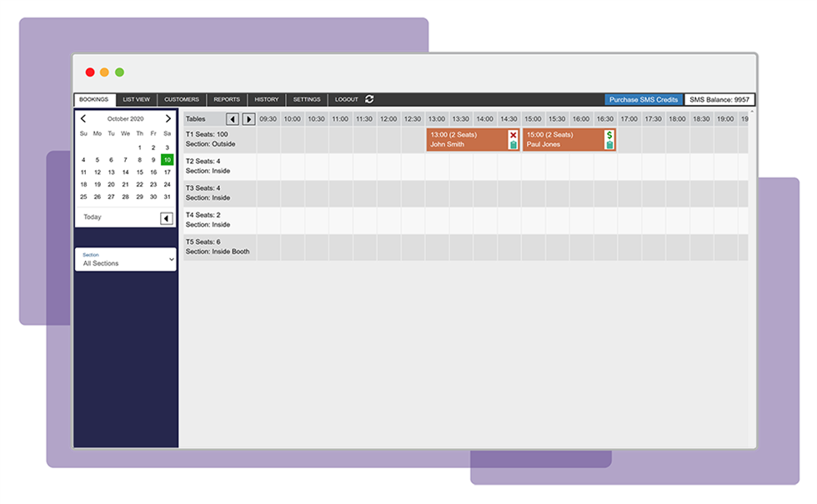Screen dimensions: 817x504
Task: Open the History tab
Action: (x=266, y=99)
